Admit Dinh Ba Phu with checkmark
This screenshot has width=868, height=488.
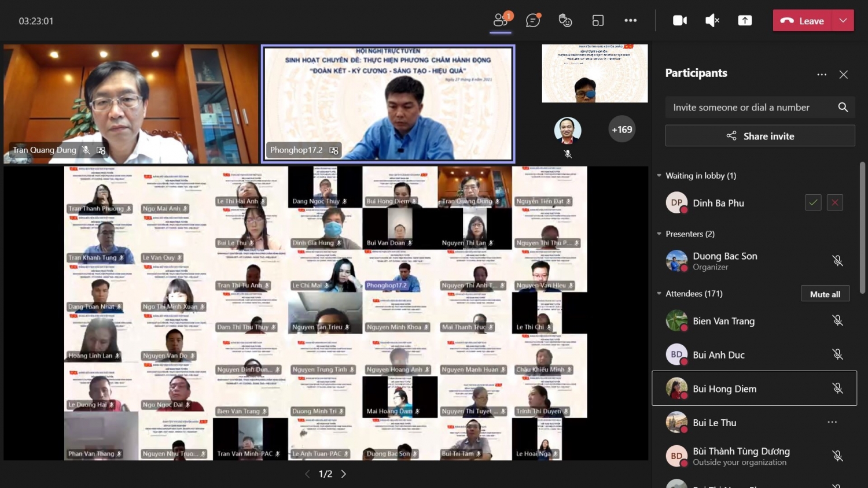click(x=813, y=203)
